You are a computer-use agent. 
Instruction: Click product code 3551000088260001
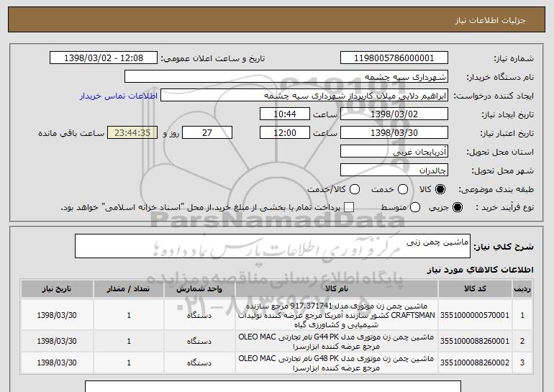[x=475, y=341]
